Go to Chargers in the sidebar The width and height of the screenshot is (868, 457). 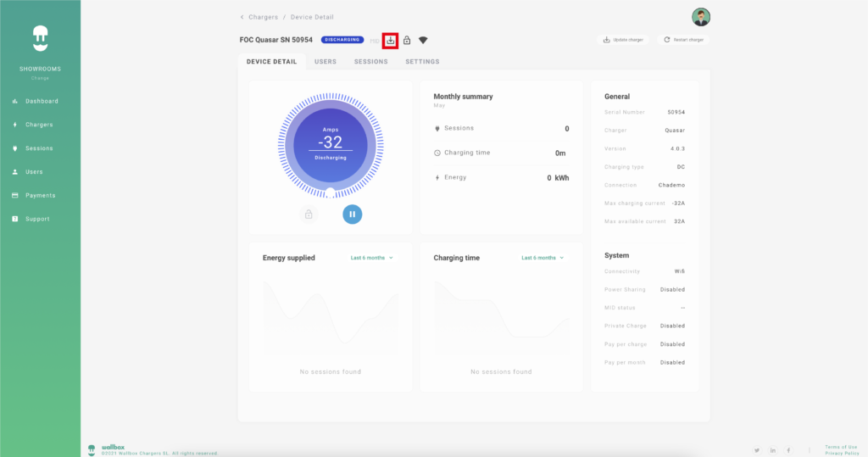(41, 125)
